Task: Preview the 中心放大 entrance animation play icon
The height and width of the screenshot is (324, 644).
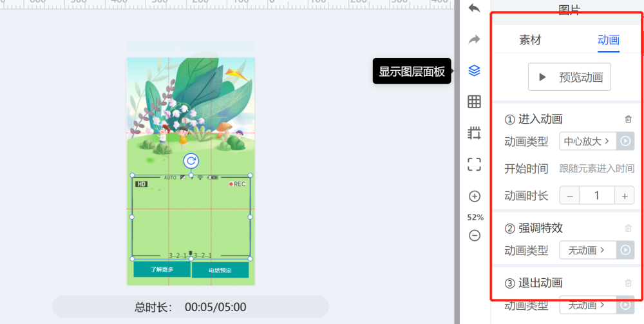Action: 625,141
